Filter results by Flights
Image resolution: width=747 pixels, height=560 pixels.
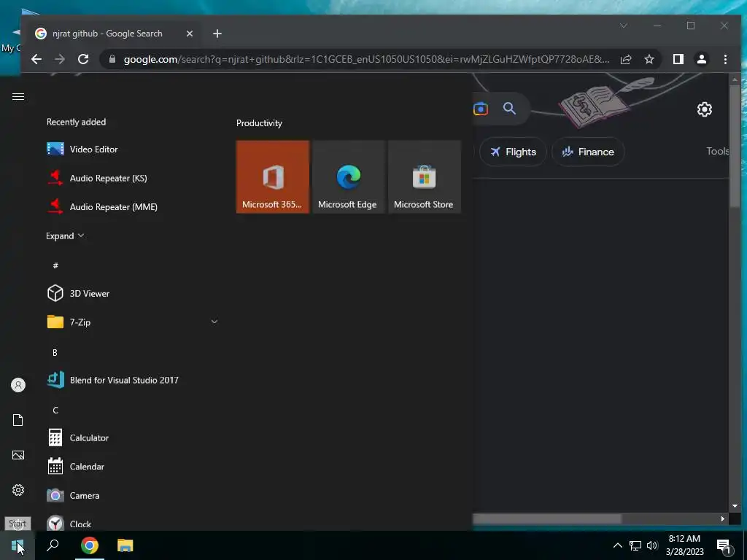513,152
